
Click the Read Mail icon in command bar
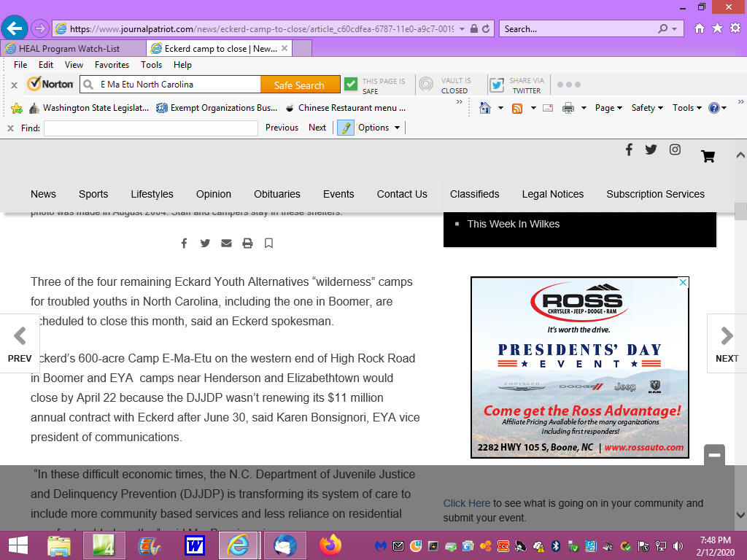pos(548,108)
